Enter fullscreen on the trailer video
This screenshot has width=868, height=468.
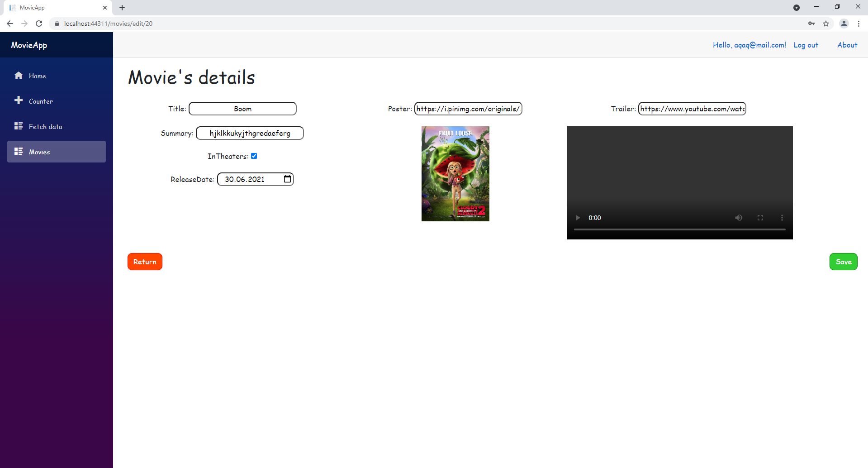(x=760, y=218)
